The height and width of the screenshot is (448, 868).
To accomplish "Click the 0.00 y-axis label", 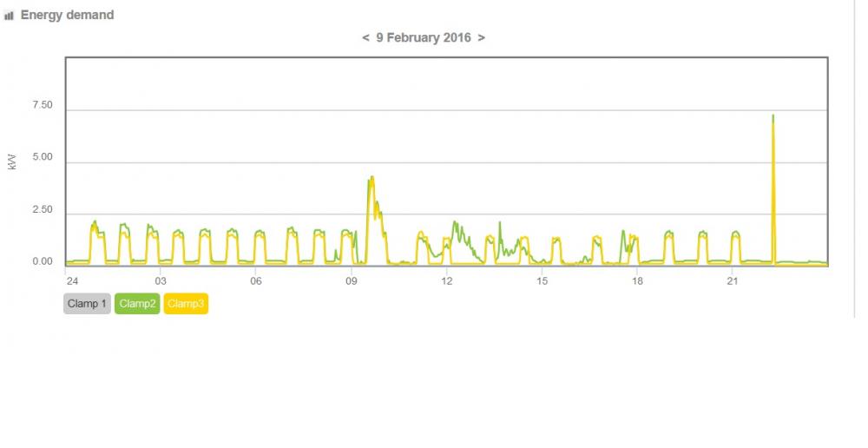I will point(43,261).
